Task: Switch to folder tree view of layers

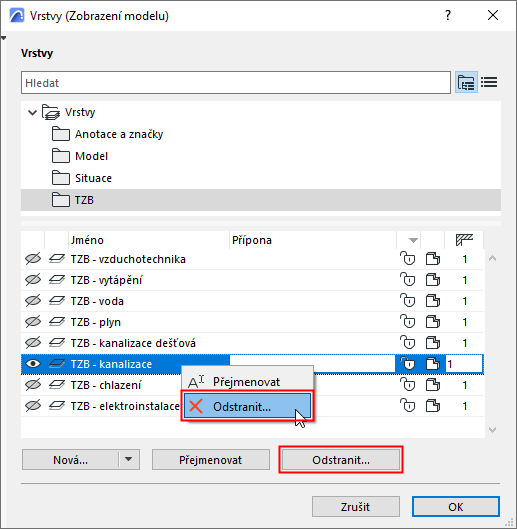Action: (466, 82)
